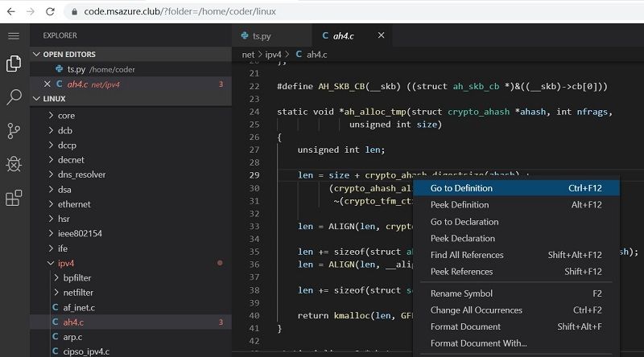Expand the dccp folder
This screenshot has height=357, width=644.
[51, 145]
